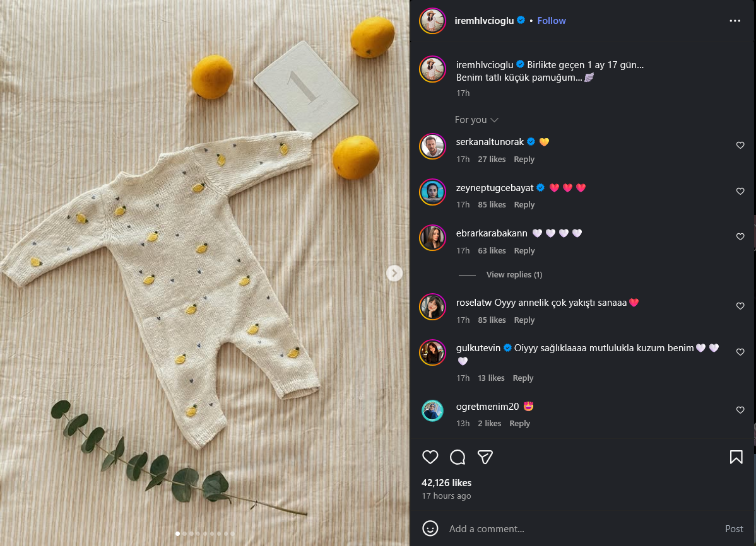The height and width of the screenshot is (546, 756).
Task: Jump to the second carousel dot
Action: [x=184, y=534]
